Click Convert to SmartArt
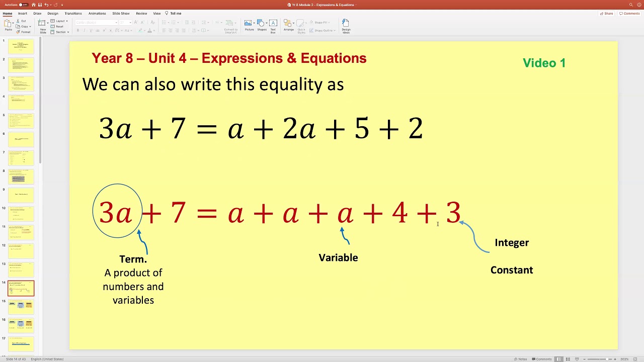The image size is (644, 362). 231,27
